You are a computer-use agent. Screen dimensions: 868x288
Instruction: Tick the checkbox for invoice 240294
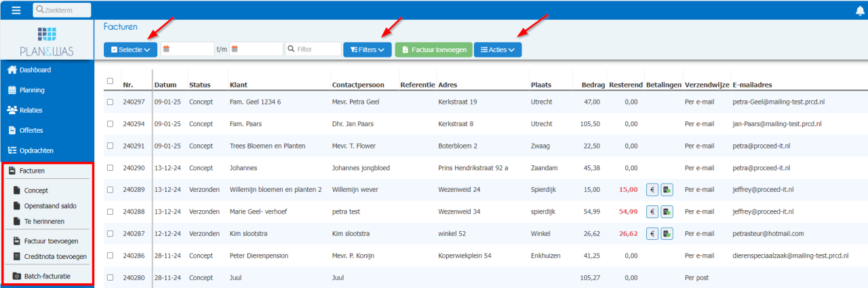click(111, 124)
